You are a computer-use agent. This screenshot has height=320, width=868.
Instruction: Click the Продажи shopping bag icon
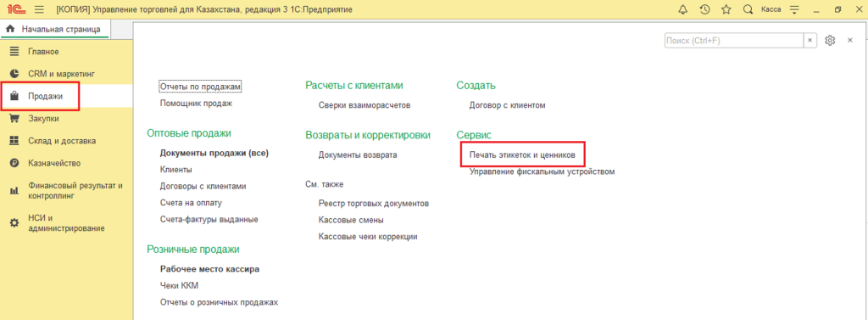[x=15, y=96]
